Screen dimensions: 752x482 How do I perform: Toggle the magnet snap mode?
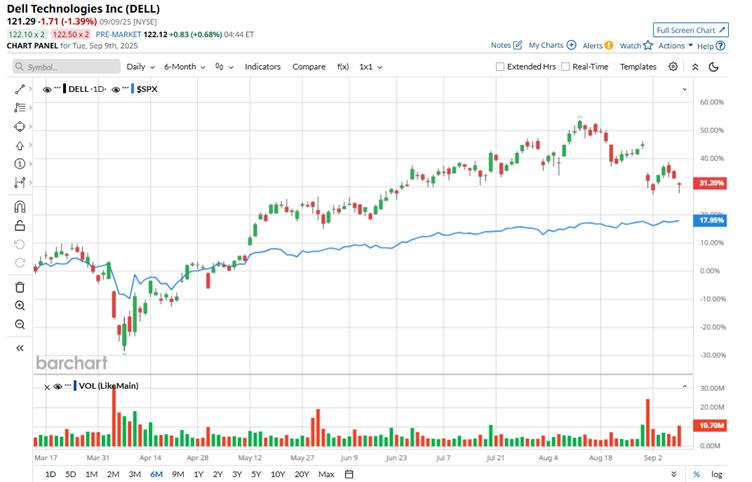tap(20, 207)
